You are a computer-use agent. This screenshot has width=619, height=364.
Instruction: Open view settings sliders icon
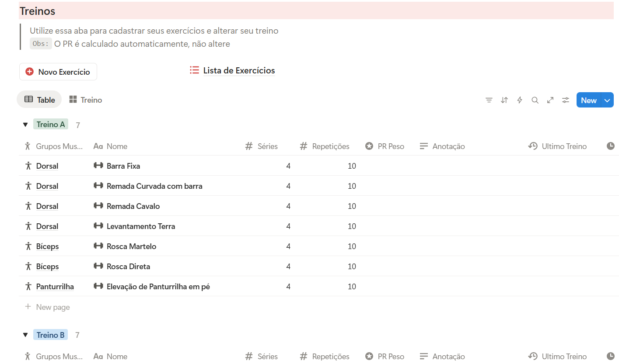click(x=566, y=100)
